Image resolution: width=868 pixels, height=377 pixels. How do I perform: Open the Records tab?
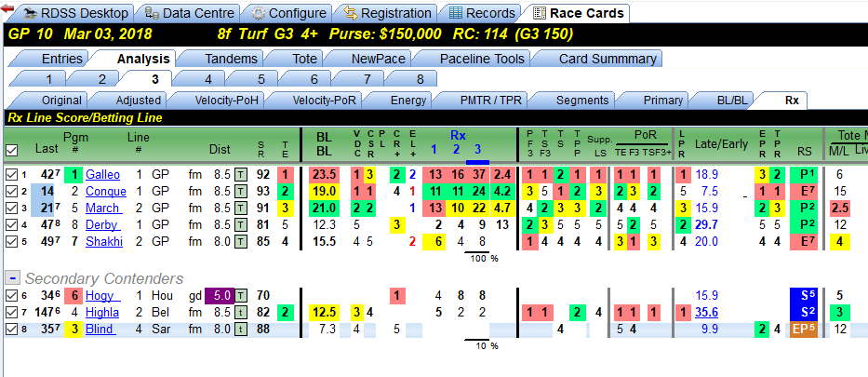pos(480,13)
